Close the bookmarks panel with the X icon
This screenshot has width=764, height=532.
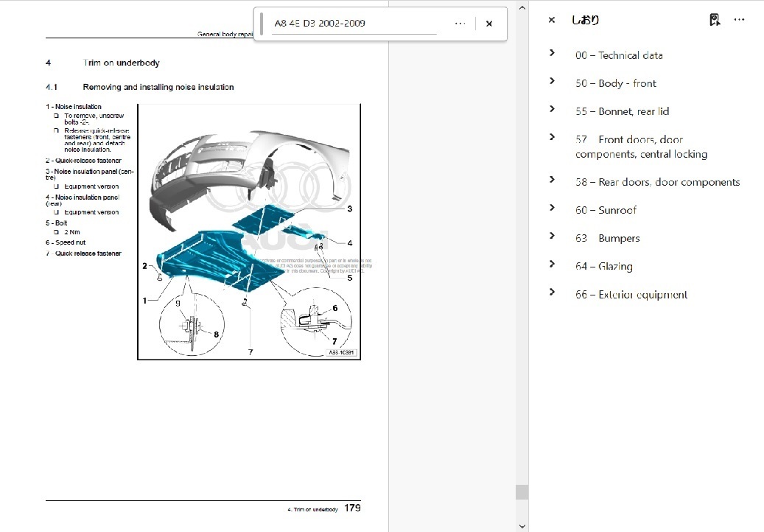552,20
